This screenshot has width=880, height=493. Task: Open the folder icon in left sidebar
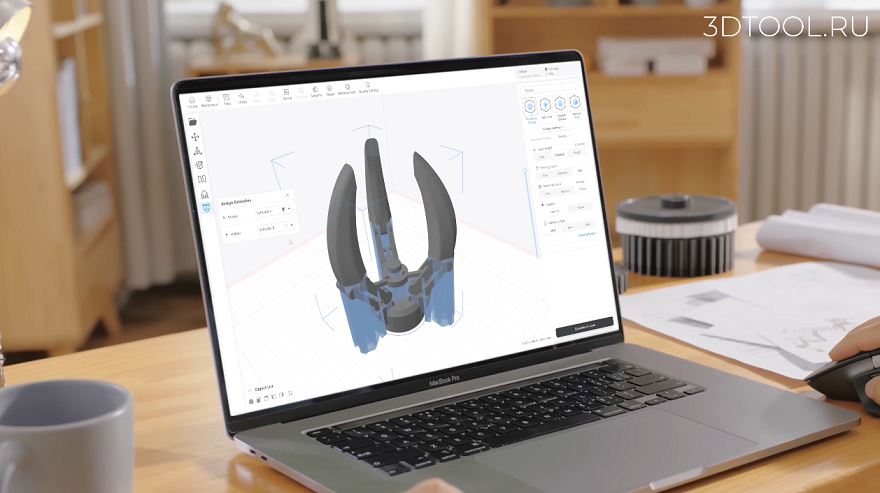pyautogui.click(x=192, y=122)
